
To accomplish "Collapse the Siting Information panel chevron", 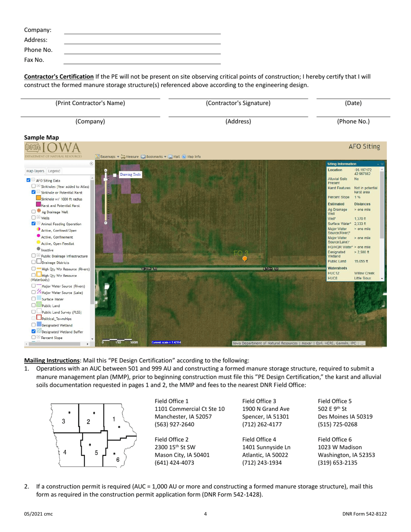I will click(x=378, y=164).
